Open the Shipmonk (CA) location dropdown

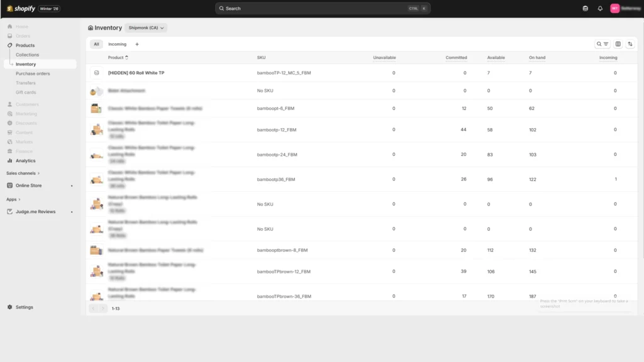[x=145, y=28]
